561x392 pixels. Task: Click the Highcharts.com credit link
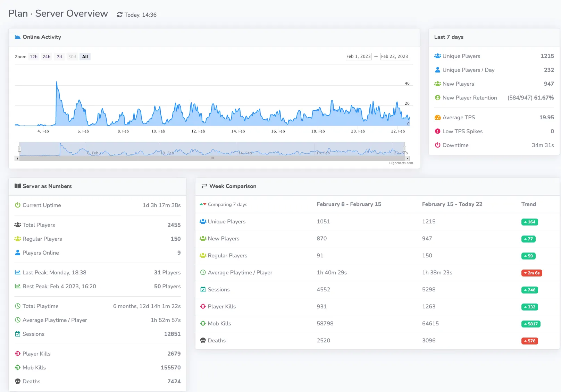pyautogui.click(x=401, y=163)
